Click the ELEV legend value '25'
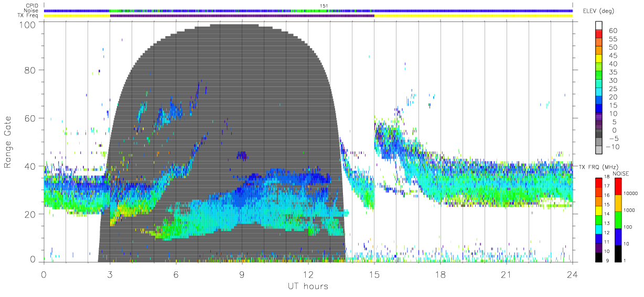Viewport: 644px width, 297px height. coord(613,89)
